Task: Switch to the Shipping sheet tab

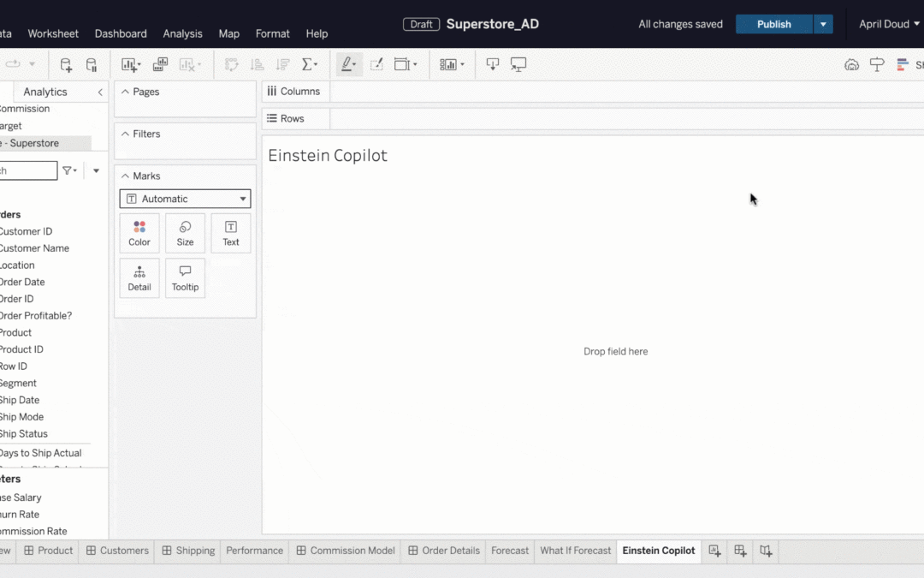Action: (x=188, y=551)
